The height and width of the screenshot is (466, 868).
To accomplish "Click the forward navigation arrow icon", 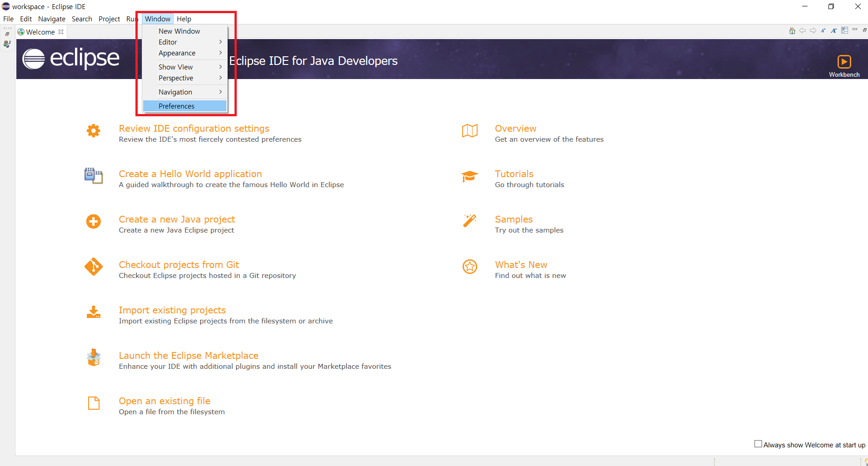I will [x=813, y=31].
